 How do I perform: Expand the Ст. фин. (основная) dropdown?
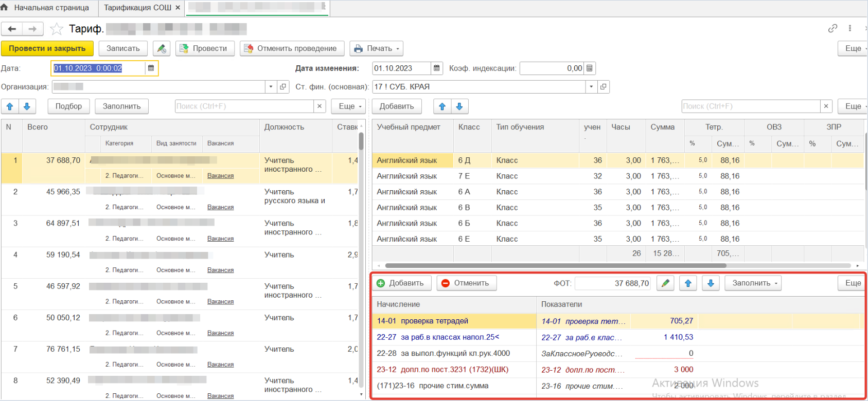point(591,87)
